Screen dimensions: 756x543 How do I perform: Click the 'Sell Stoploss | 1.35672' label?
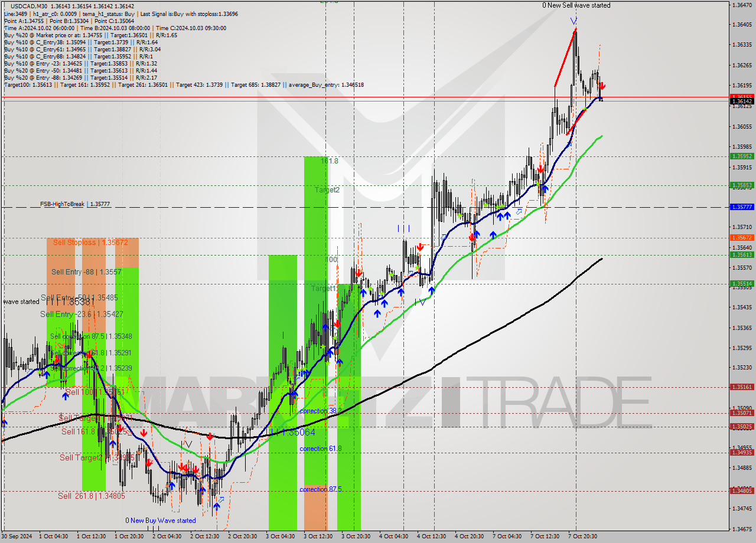point(90,243)
